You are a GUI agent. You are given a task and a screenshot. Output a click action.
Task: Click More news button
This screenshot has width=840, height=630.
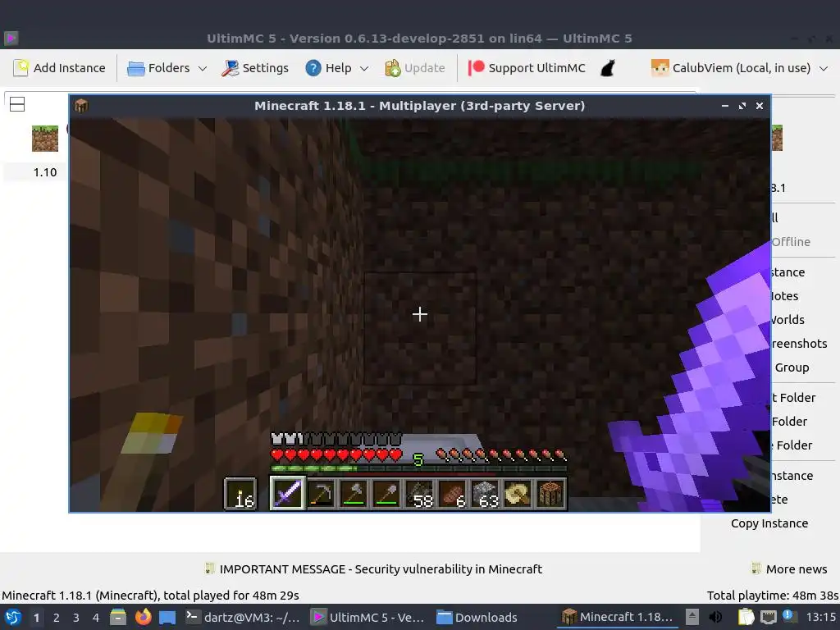pos(789,569)
